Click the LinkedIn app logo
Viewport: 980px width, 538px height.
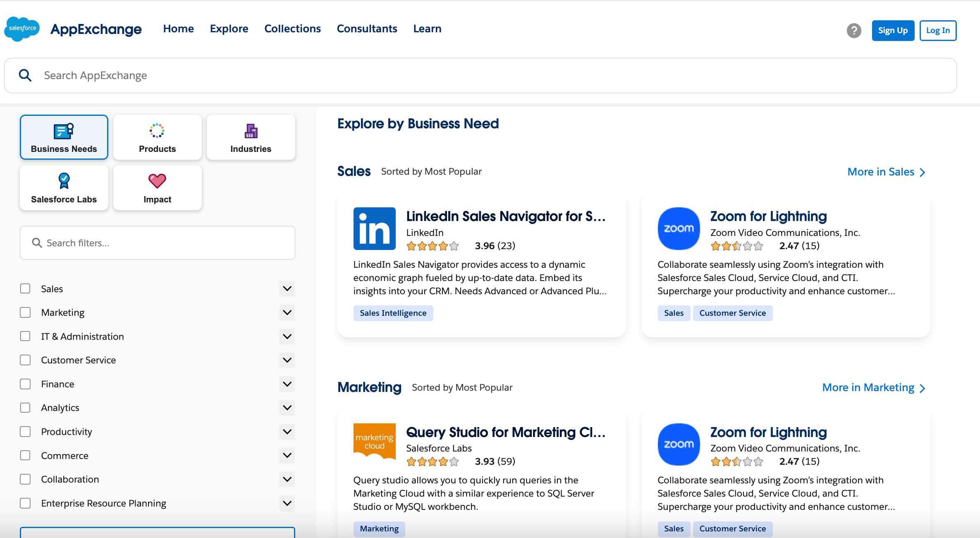374,228
